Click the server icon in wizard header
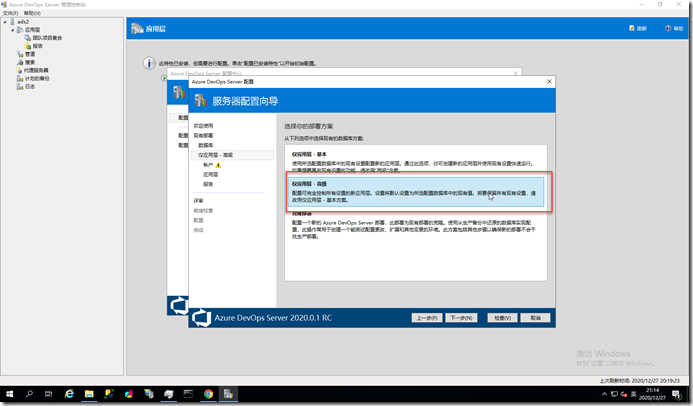The image size is (693, 406). (x=201, y=101)
